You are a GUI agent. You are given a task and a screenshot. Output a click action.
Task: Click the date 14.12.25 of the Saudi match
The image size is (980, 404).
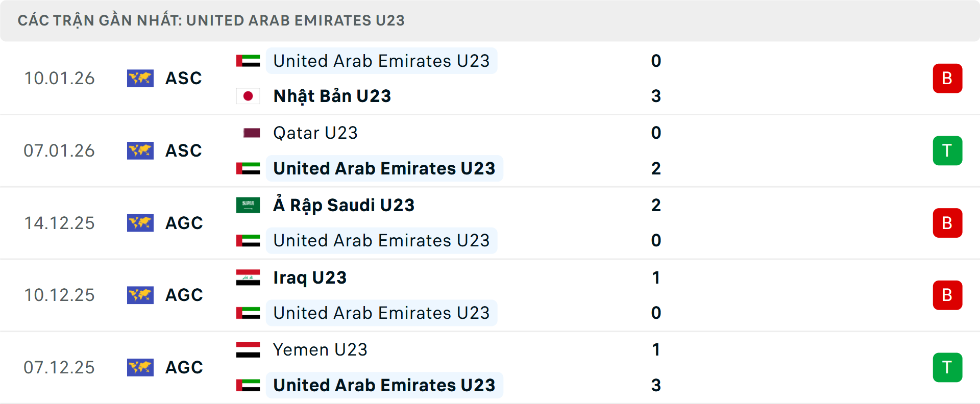point(59,223)
